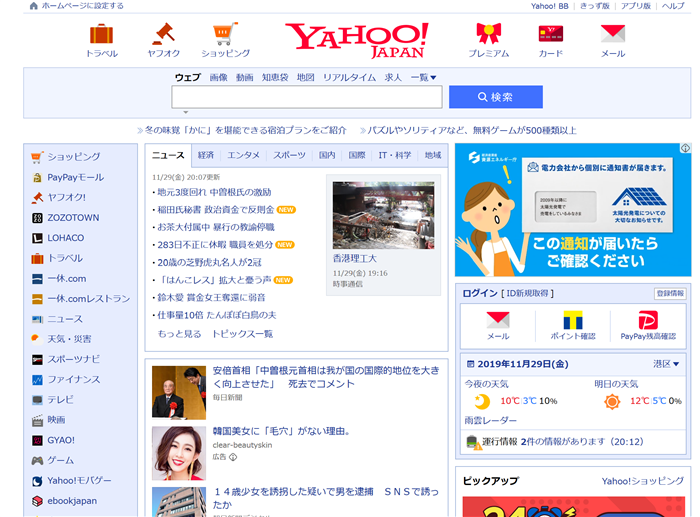The height and width of the screenshot is (517, 700).
Task: Open headline 鈴木愛 賞金女王奪還に弱音
Action: pyautogui.click(x=211, y=297)
